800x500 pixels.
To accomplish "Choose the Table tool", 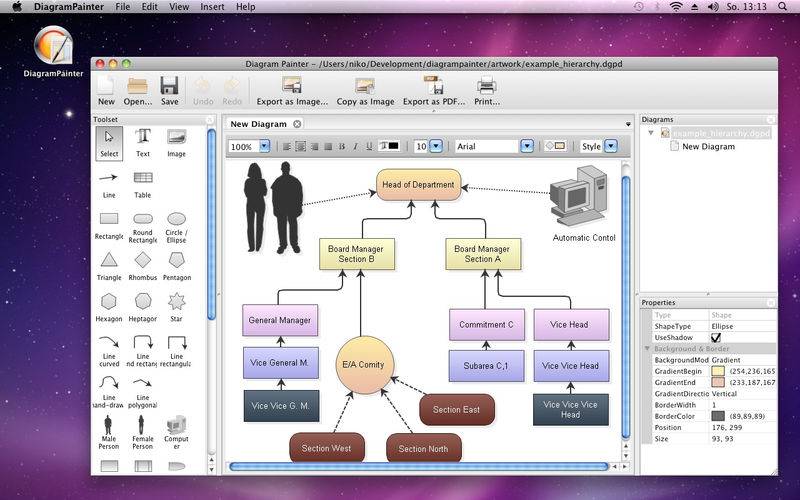I will 143,185.
